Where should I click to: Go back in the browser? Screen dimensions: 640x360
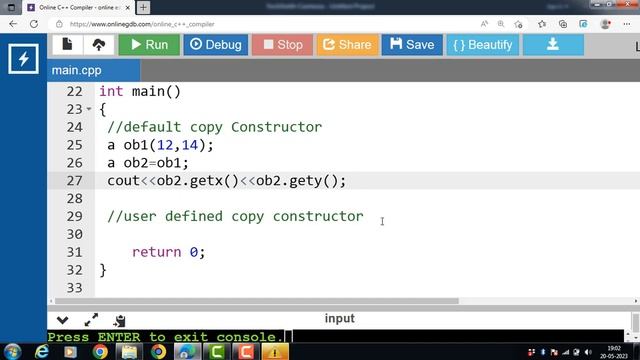13,24
